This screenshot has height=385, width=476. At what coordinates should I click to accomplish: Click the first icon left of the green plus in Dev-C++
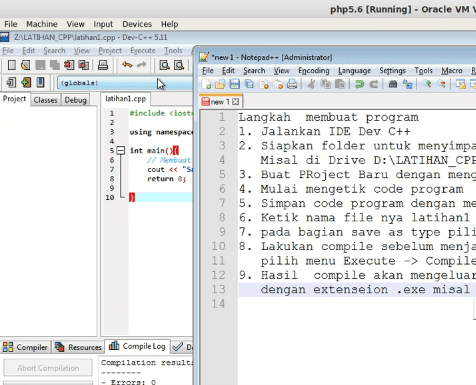click(x=11, y=82)
